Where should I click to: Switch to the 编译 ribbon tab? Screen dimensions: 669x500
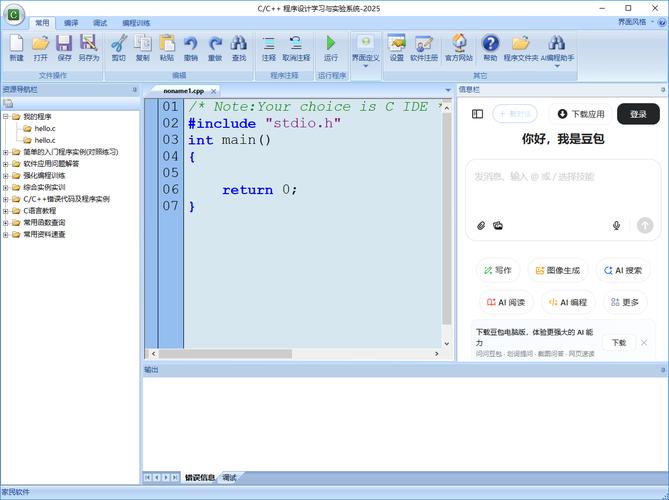71,22
